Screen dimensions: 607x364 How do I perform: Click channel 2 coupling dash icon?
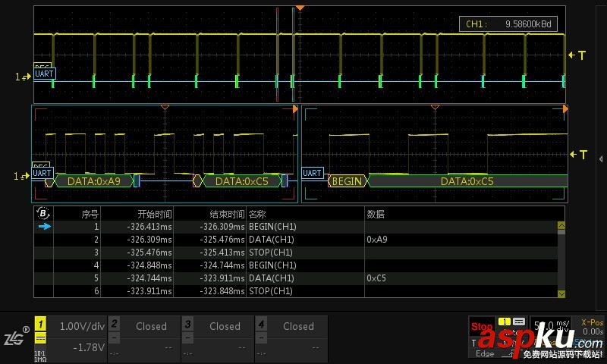115,338
